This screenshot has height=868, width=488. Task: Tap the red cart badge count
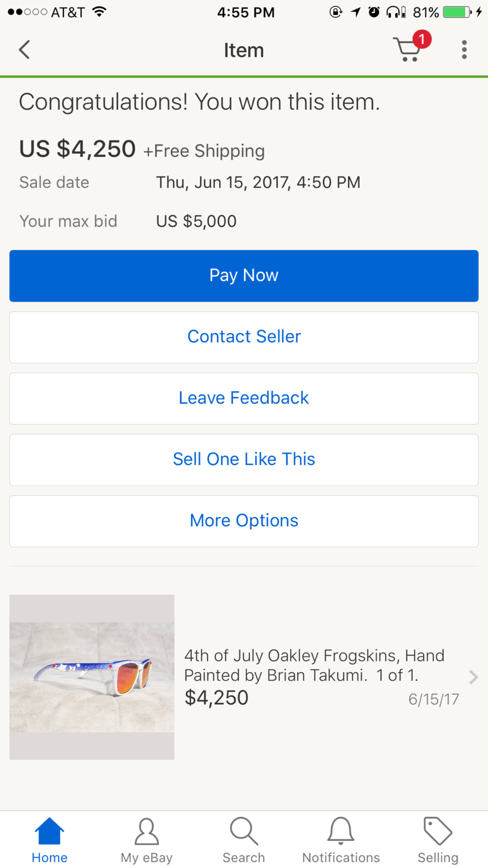422,39
